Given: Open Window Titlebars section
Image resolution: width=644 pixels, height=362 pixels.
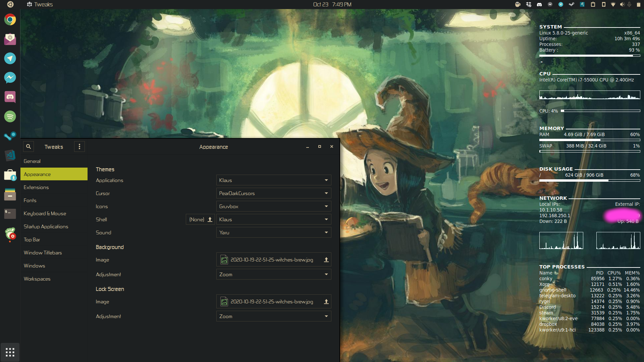Looking at the screenshot, I should [54, 253].
